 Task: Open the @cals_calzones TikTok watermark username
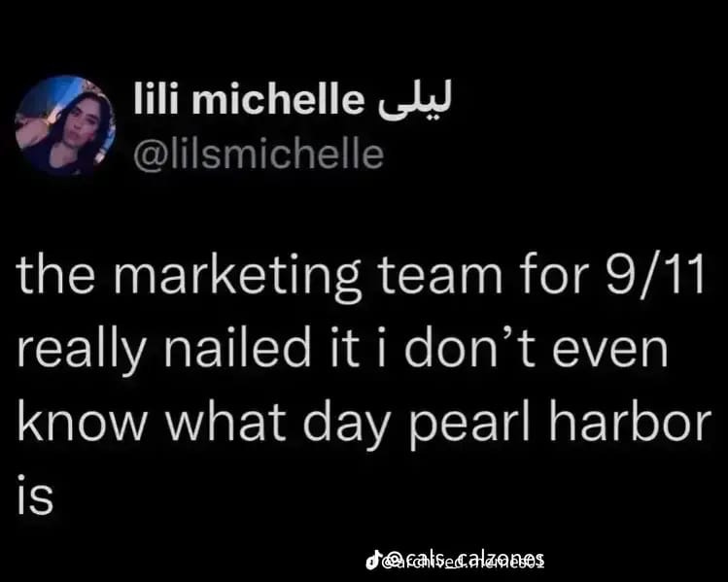(465, 559)
